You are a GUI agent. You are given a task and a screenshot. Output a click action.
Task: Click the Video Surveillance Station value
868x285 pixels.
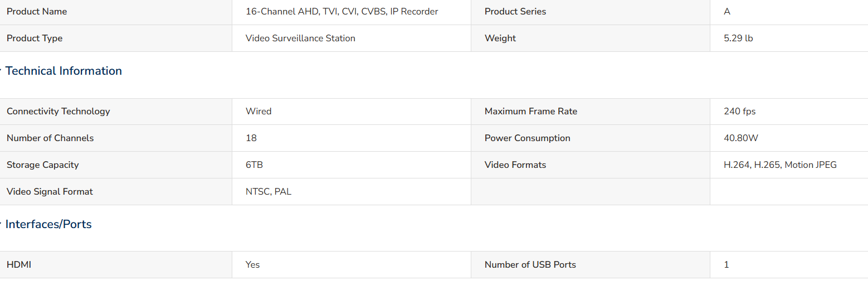tap(300, 38)
